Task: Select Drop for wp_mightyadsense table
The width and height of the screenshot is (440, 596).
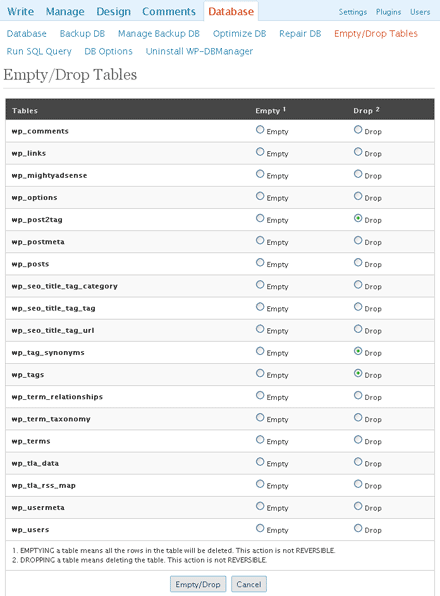Action: [x=358, y=174]
